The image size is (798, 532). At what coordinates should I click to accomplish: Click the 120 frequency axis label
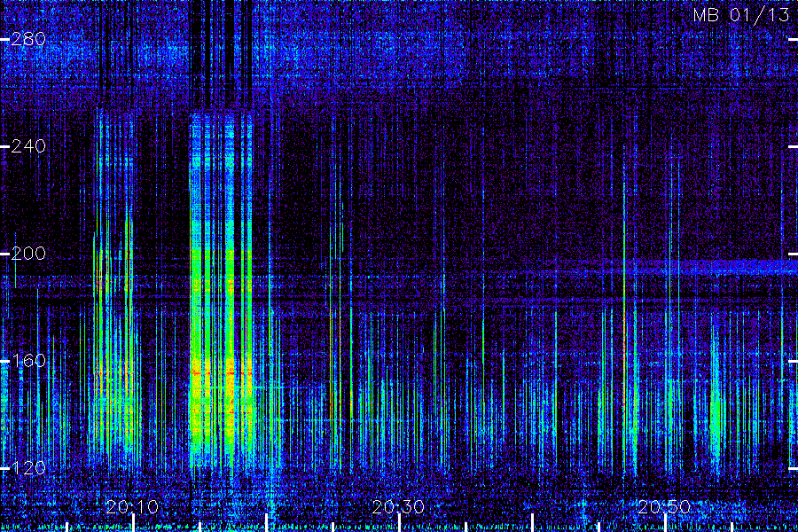28,468
